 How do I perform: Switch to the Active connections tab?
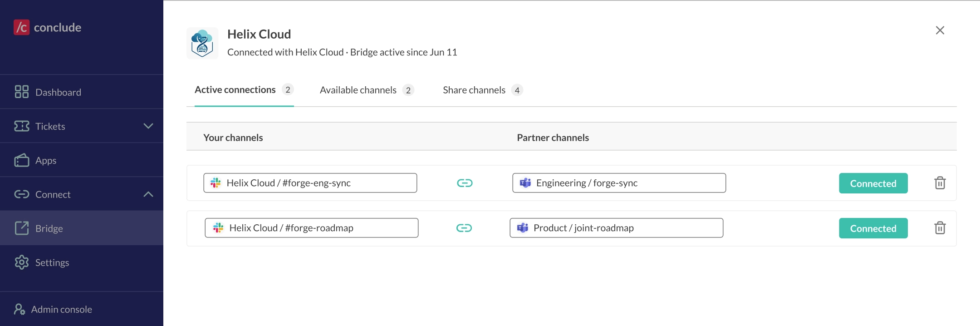click(244, 90)
